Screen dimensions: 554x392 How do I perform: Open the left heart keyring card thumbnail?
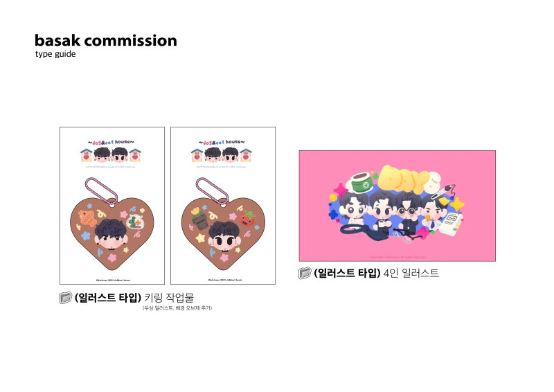click(x=112, y=206)
